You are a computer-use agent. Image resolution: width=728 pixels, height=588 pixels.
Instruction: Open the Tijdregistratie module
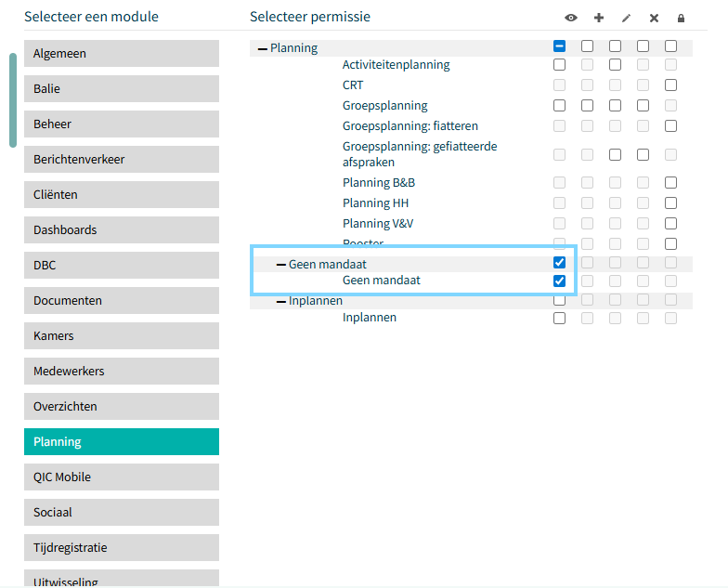122,548
